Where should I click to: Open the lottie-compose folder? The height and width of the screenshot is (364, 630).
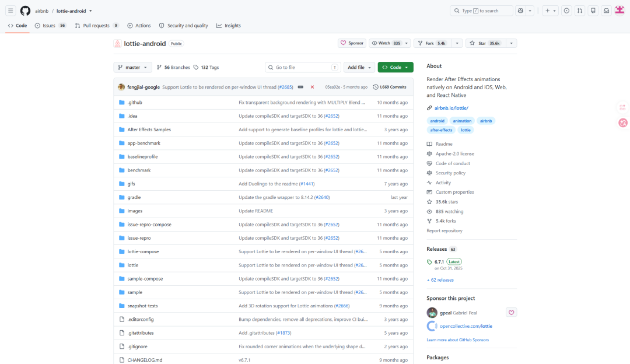point(143,252)
